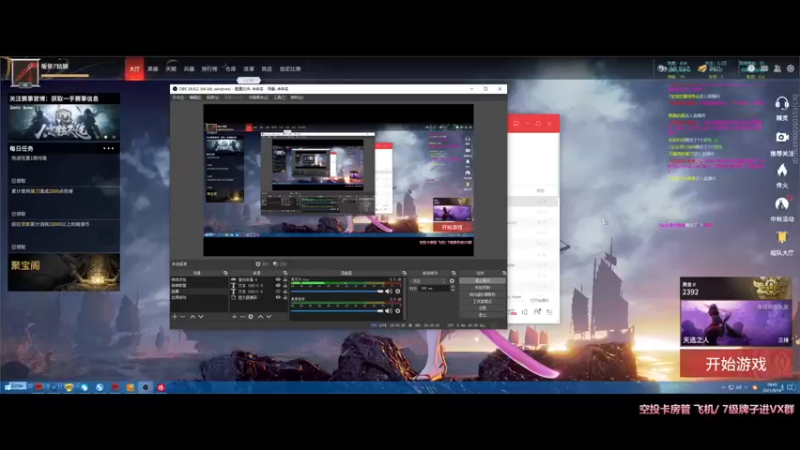Pop out the Controls dock panel
Screen dimensions: 800x450
click(504, 273)
